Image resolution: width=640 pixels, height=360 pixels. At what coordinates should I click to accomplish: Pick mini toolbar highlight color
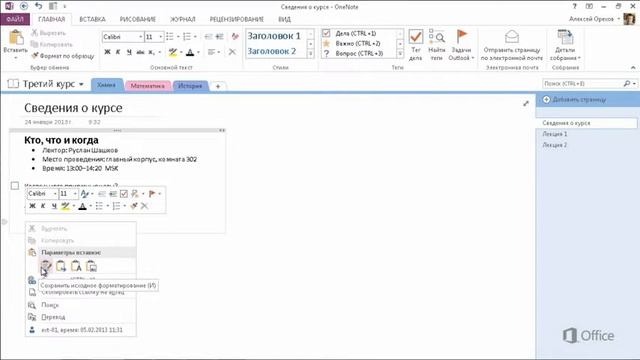tap(65, 206)
